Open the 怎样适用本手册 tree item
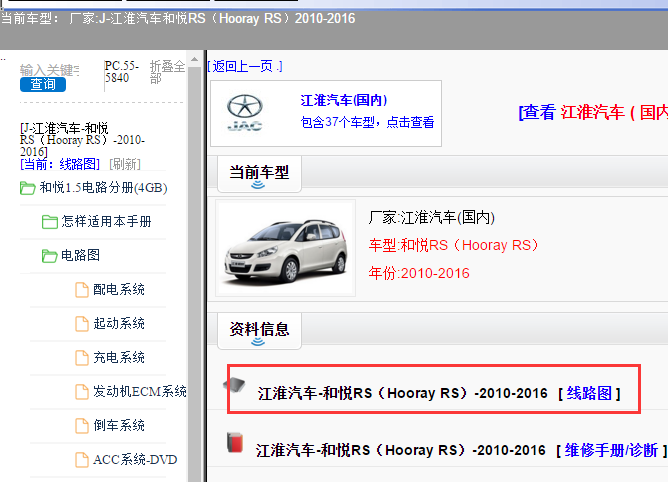 106,222
